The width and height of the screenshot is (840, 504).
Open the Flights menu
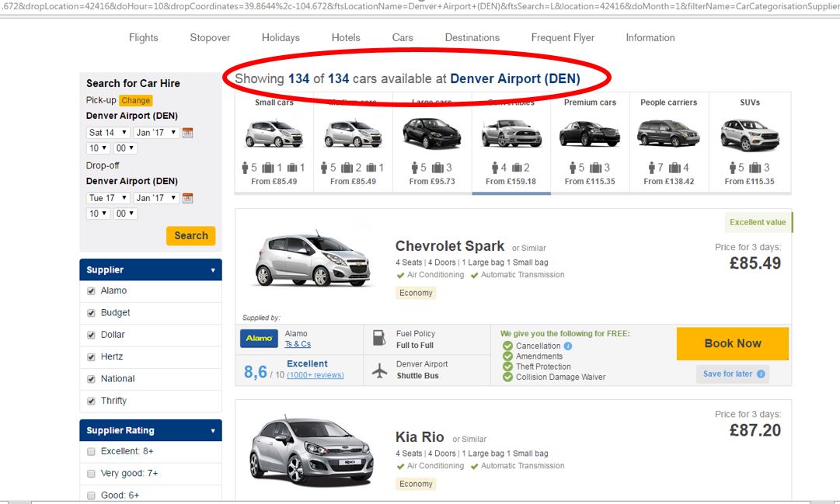[x=144, y=38]
